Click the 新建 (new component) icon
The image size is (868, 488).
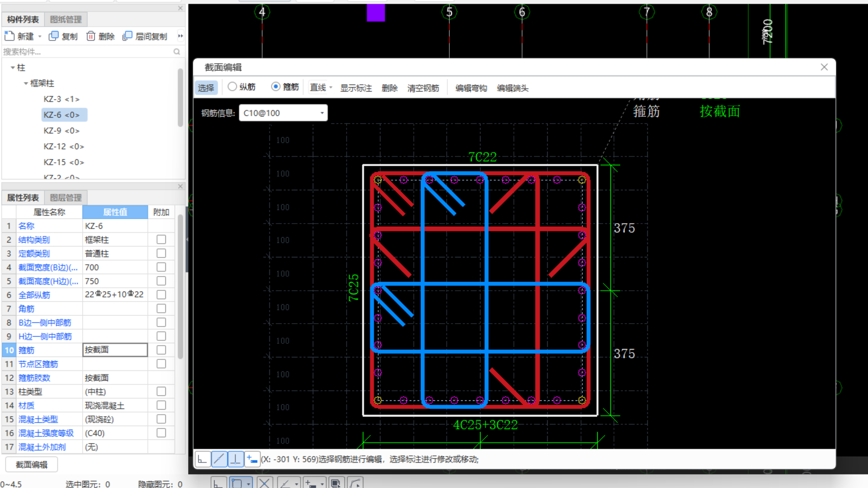pos(10,36)
